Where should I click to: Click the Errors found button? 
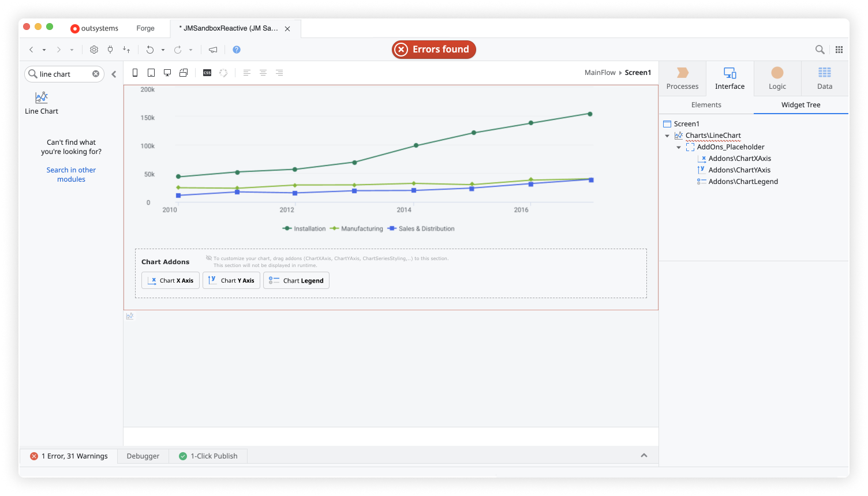(x=434, y=50)
